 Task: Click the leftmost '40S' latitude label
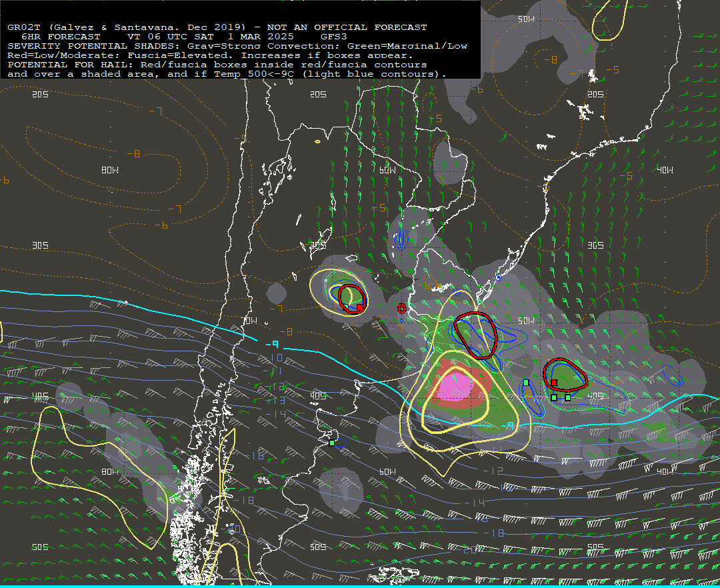tap(41, 396)
